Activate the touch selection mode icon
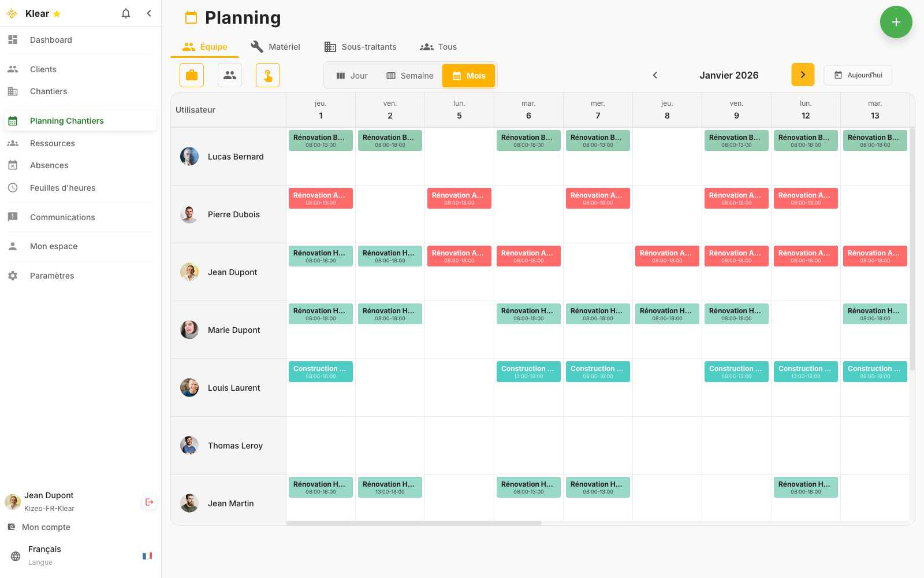The image size is (924, 578). (x=268, y=75)
